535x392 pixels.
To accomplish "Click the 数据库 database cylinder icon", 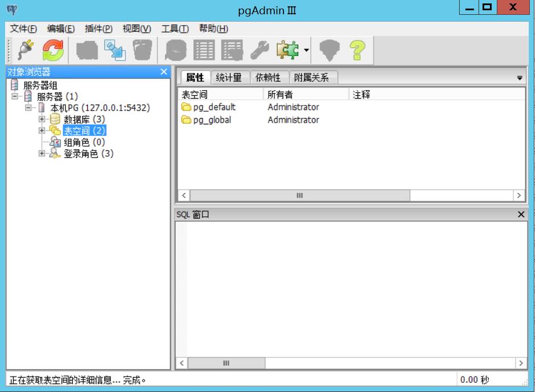I will tap(55, 119).
